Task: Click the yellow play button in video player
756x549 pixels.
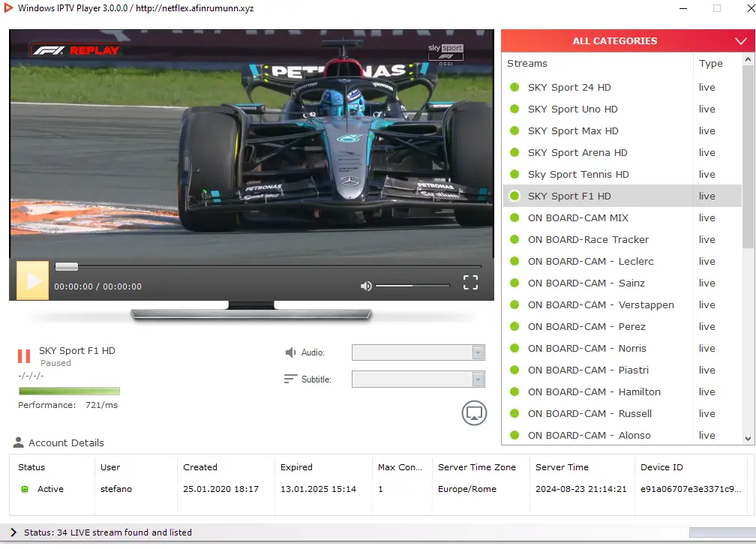Action: point(32,280)
